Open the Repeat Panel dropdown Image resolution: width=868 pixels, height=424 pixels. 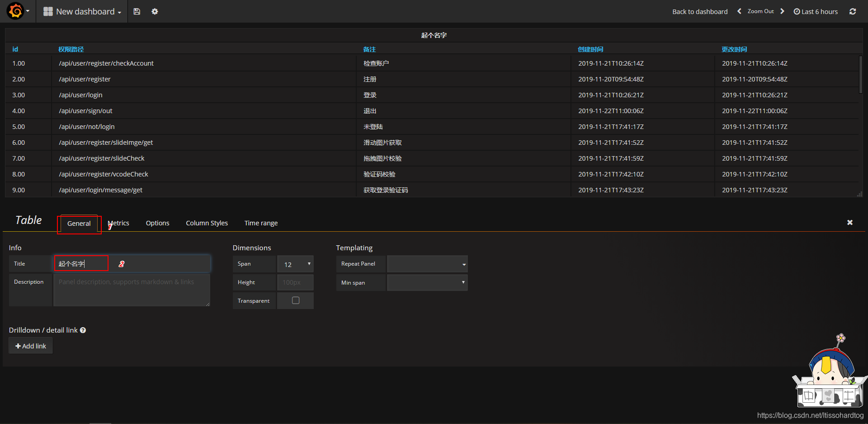coord(427,264)
